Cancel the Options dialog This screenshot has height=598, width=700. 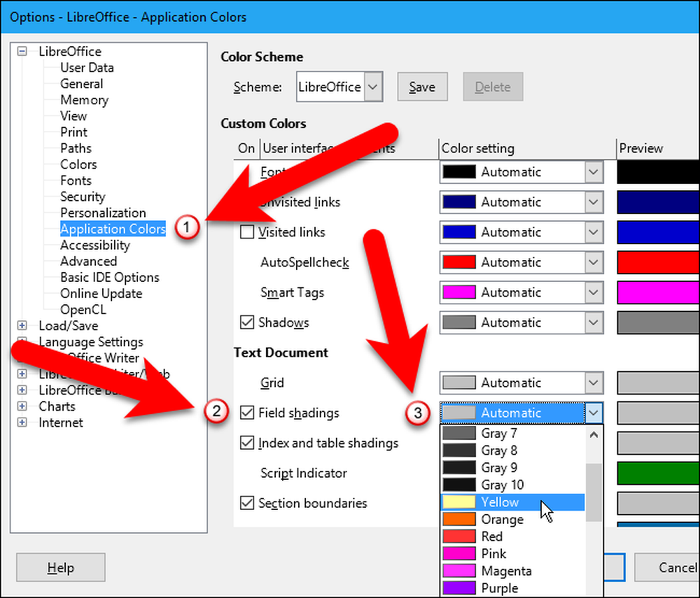[667, 568]
